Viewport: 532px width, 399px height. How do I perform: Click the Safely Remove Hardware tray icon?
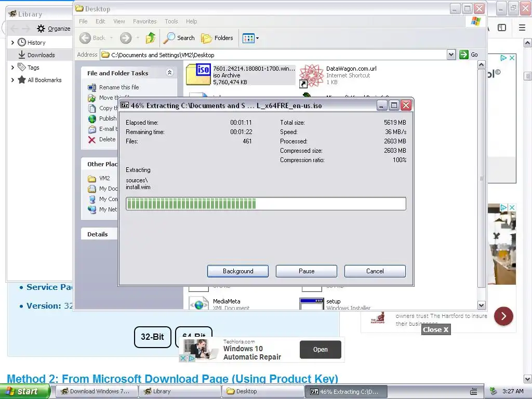point(493,392)
